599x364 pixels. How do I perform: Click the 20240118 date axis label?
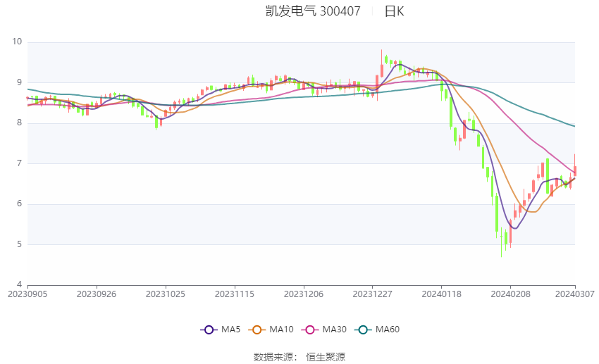point(442,294)
